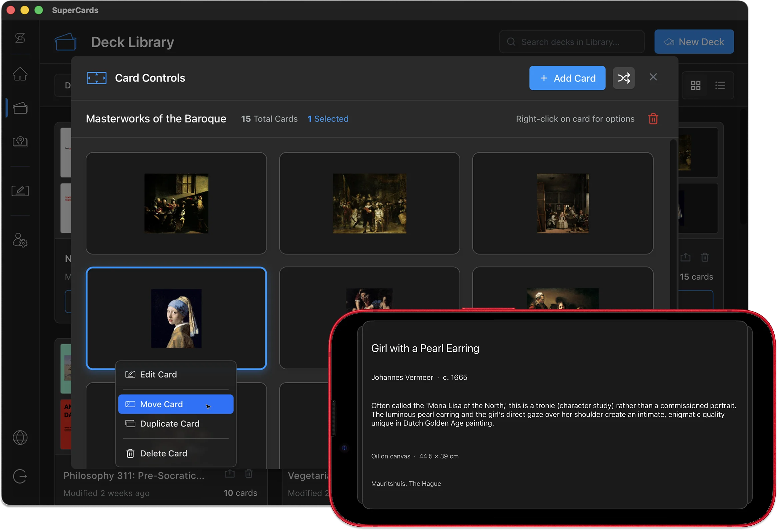Click the Deck Library header icon
The image size is (778, 532).
coord(66,42)
